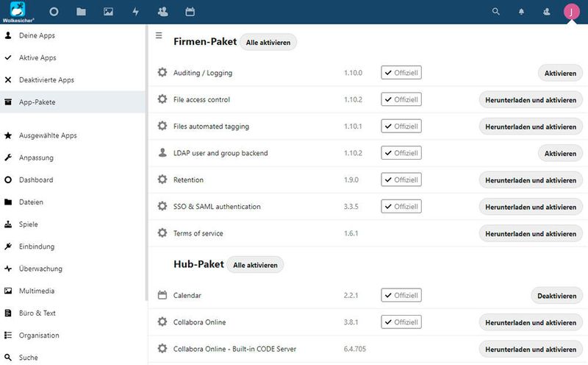Click the Terms of service app name
588x365 pixels.
click(198, 233)
